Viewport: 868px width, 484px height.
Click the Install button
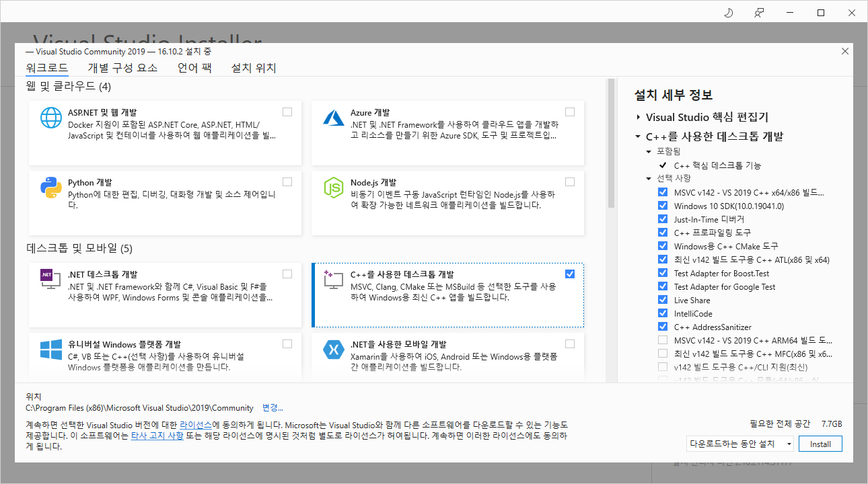click(x=820, y=444)
